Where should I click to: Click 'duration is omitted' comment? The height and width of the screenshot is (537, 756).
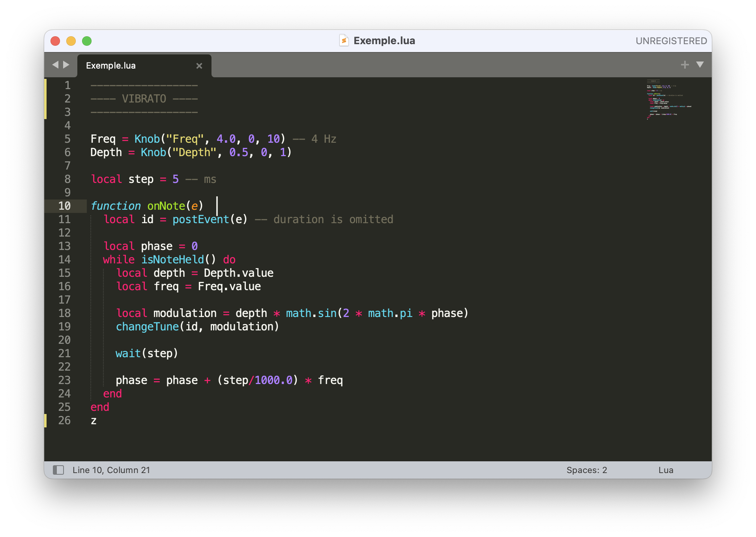point(324,219)
